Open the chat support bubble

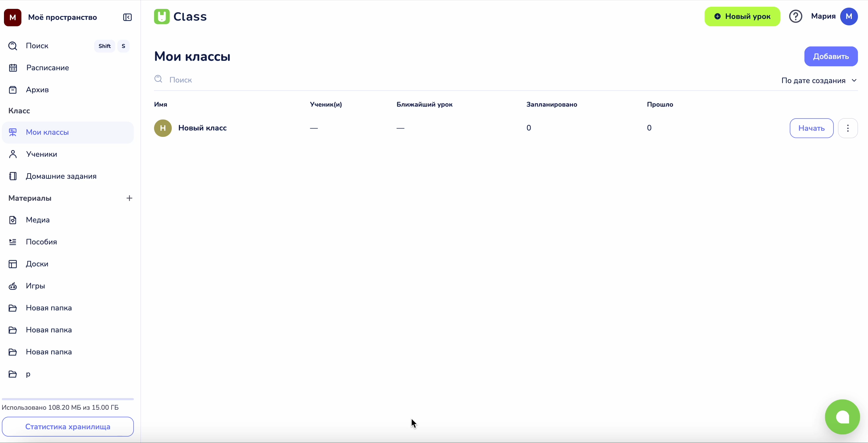point(842,417)
